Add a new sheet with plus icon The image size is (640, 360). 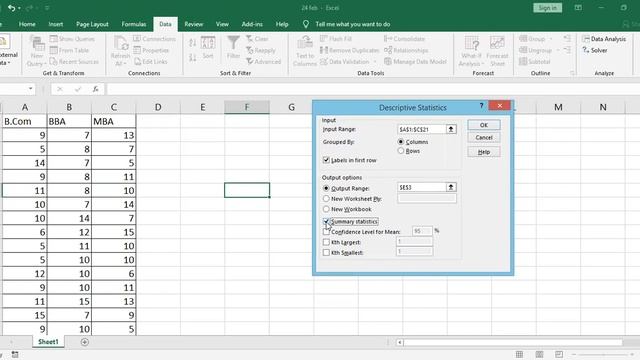pos(84,342)
